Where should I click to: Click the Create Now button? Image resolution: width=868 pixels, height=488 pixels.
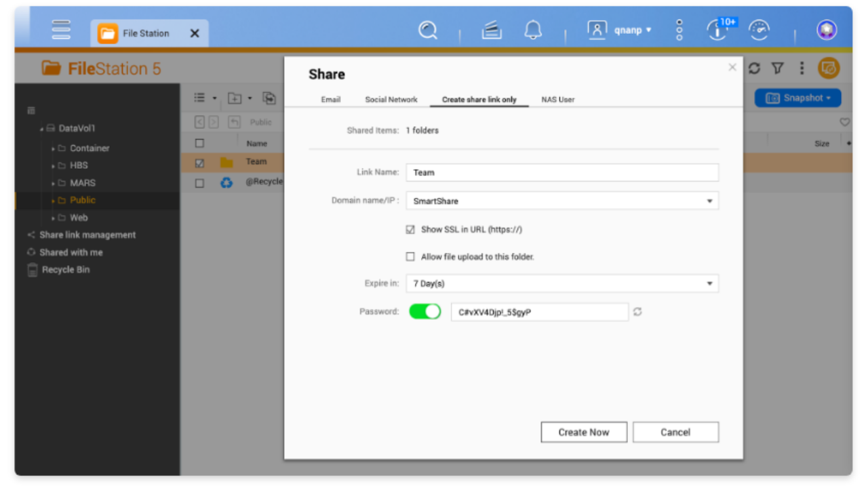pos(583,432)
